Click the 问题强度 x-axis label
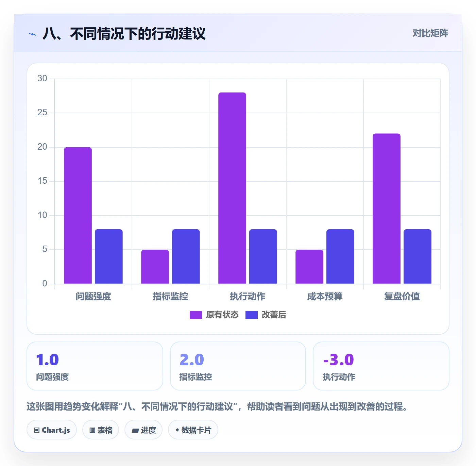Screen dimensions: 476x466 coord(93,297)
